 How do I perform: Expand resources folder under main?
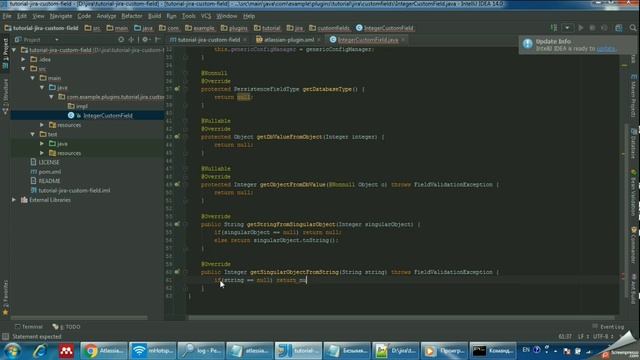42,125
